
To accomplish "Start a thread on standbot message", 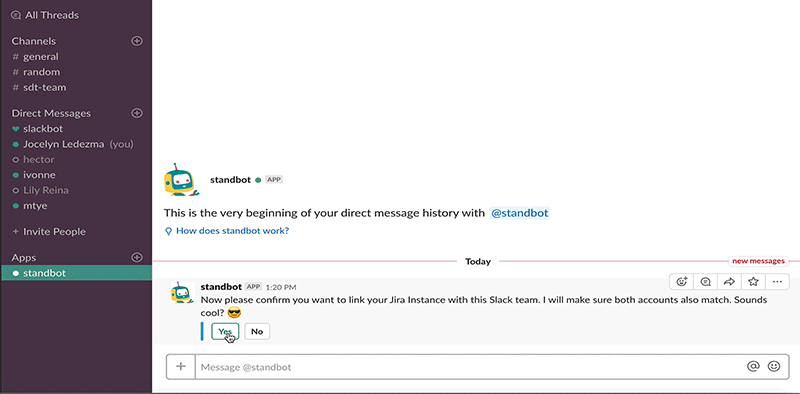I will pos(706,281).
